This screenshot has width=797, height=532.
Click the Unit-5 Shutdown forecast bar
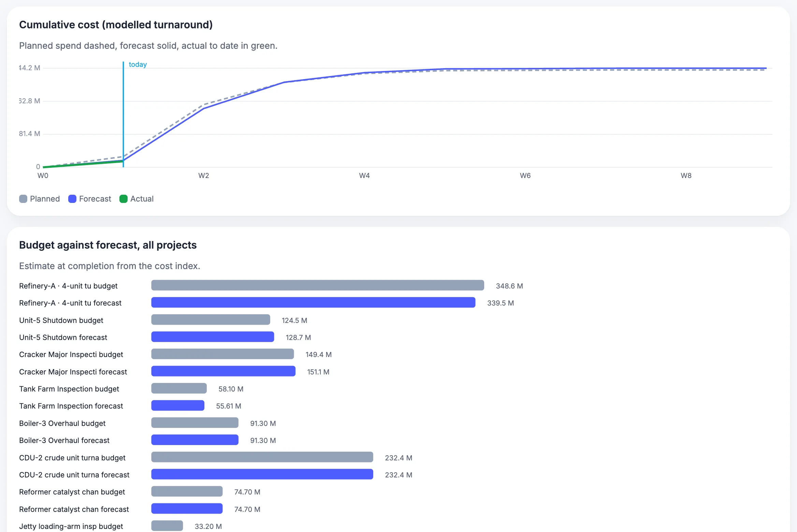click(213, 337)
